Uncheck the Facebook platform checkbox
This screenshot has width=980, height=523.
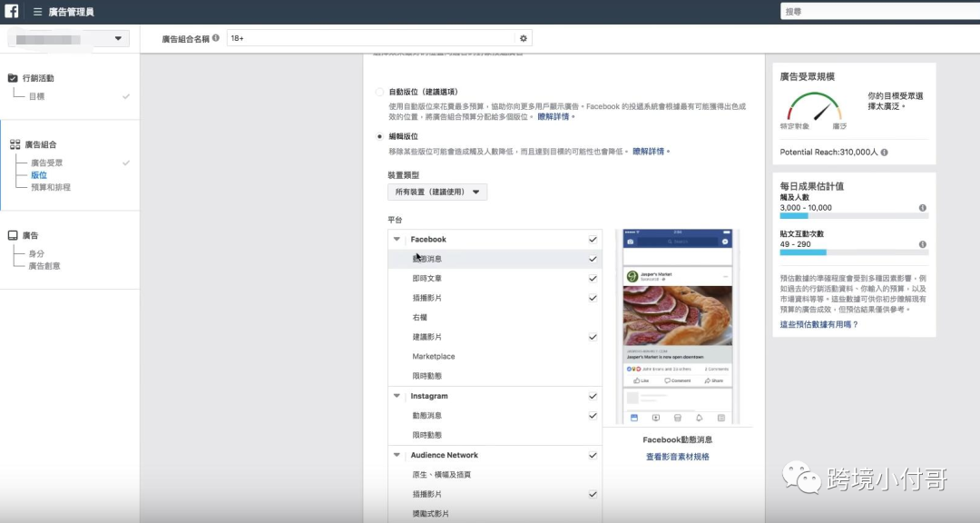[593, 239]
